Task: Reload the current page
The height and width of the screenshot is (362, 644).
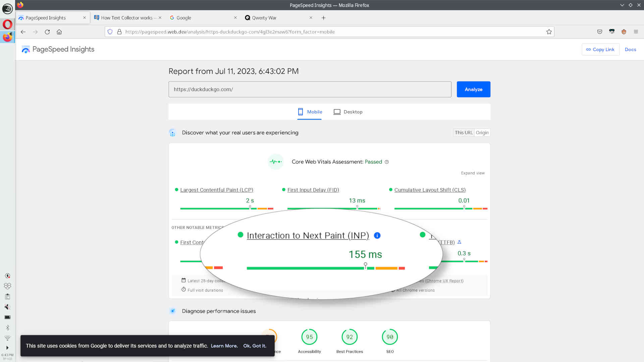Action: tap(47, 32)
